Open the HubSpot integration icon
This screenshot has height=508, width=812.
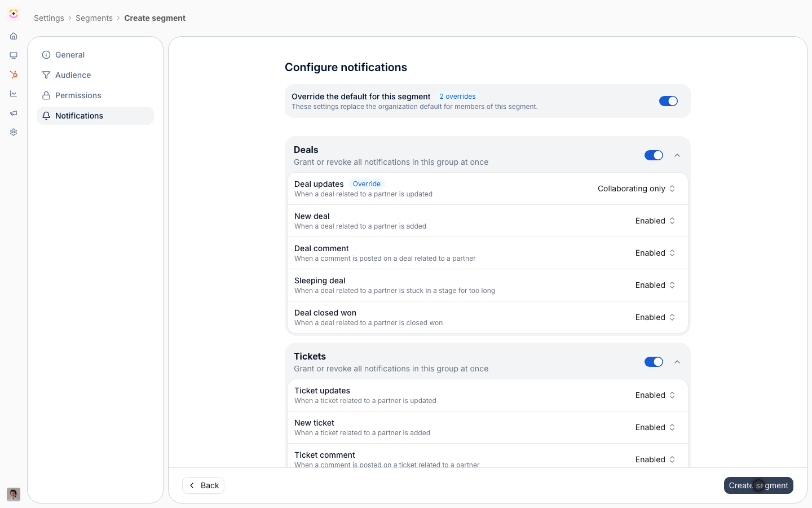pyautogui.click(x=14, y=75)
